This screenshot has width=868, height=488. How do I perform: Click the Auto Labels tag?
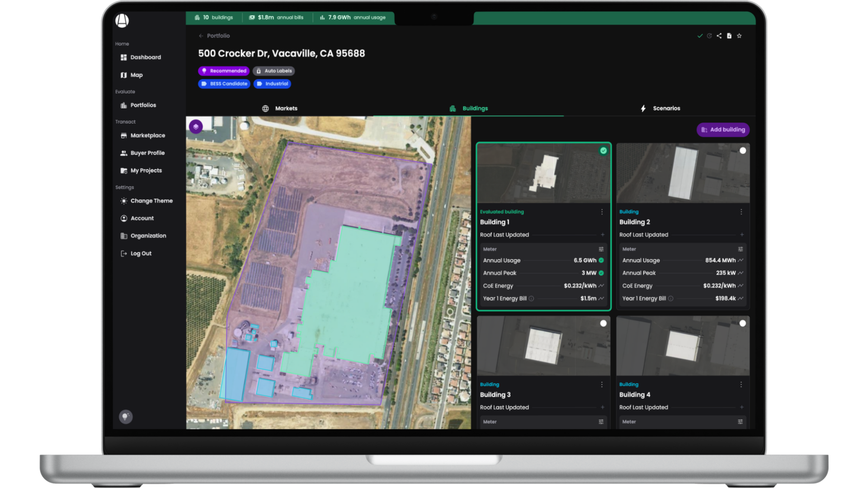click(274, 71)
